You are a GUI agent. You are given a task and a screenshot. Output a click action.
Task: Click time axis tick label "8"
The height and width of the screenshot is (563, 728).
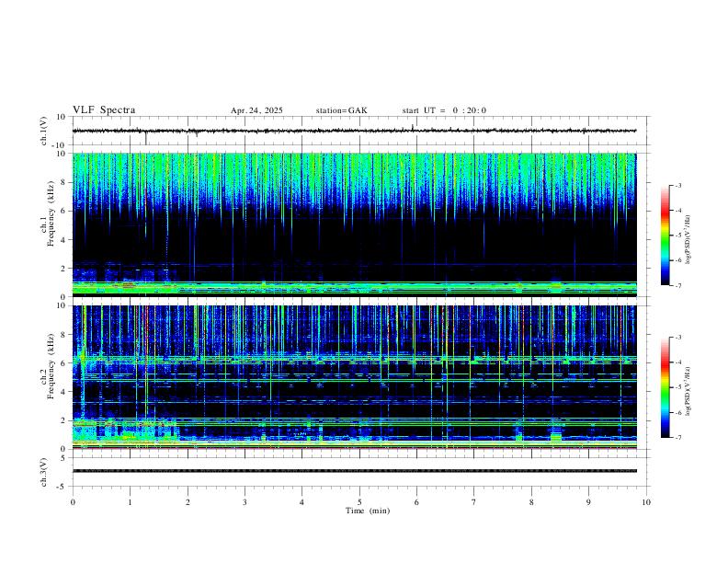tap(531, 502)
